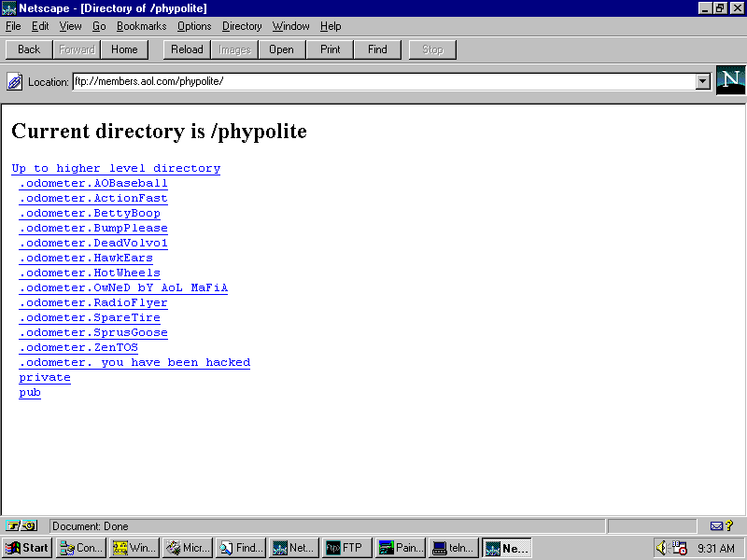Open the pub directory link

(x=30, y=392)
